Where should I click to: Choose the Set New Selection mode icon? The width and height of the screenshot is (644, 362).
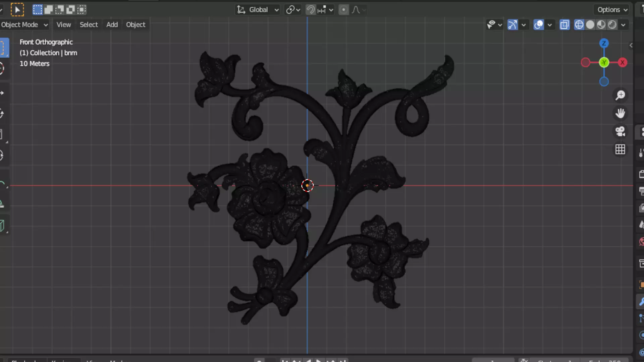pyautogui.click(x=38, y=10)
